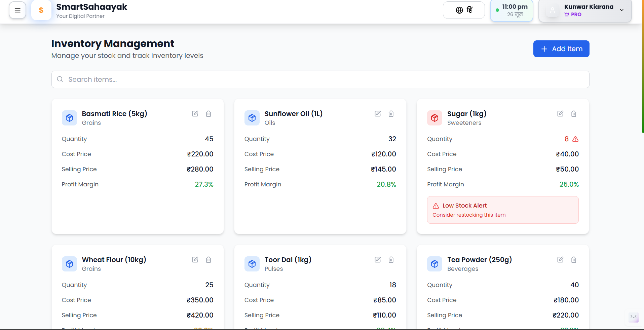Click the Toor Dal (1kg) title
The width and height of the screenshot is (644, 330).
click(x=288, y=260)
